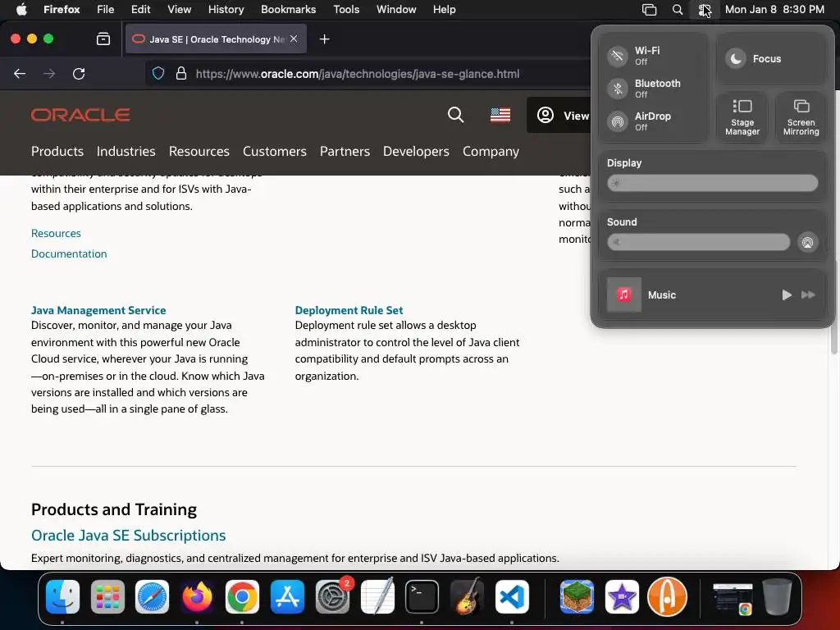Reload the current page
This screenshot has width=840, height=630.
click(x=79, y=73)
